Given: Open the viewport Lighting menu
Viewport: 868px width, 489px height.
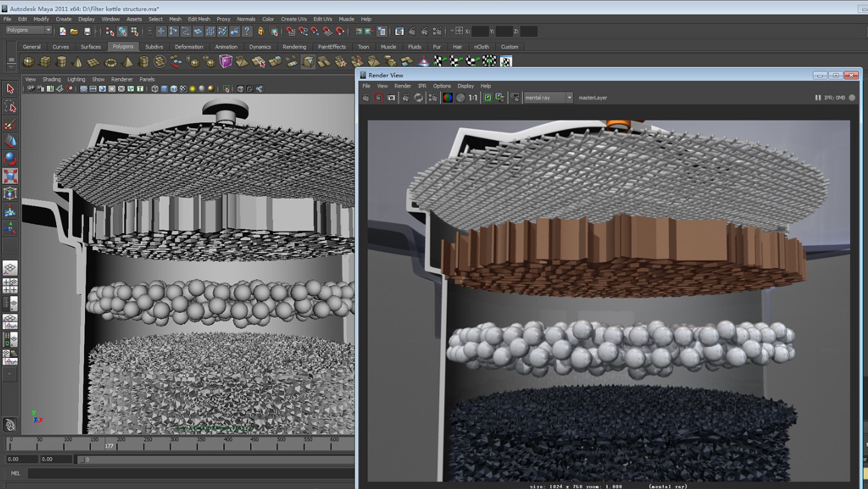Looking at the screenshot, I should [x=76, y=79].
